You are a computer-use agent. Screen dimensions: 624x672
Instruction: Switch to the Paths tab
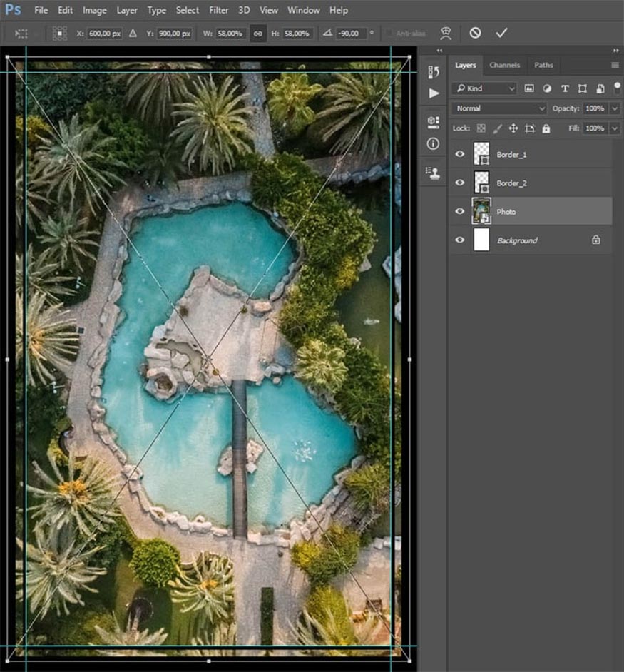click(x=543, y=65)
